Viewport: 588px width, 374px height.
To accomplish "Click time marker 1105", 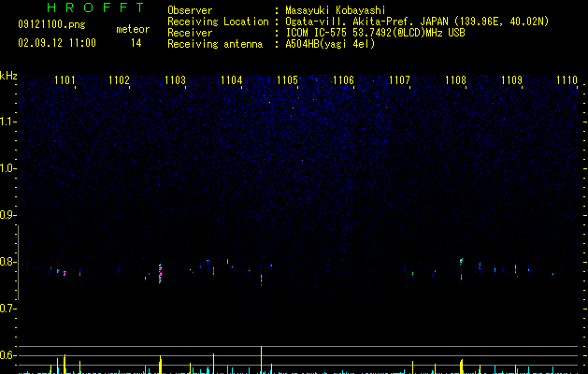I will click(x=287, y=79).
